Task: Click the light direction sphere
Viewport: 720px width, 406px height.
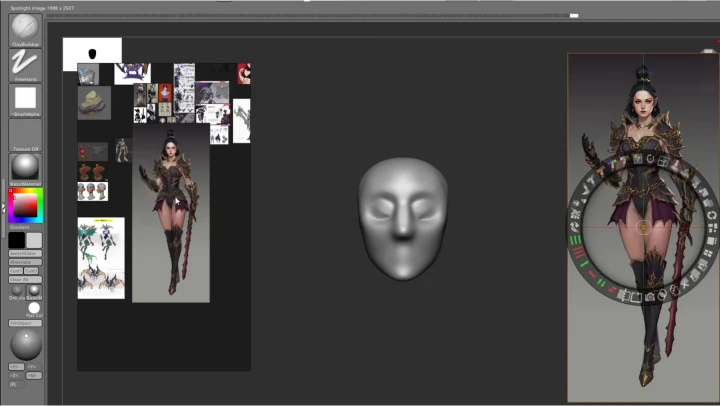Action: tap(26, 345)
